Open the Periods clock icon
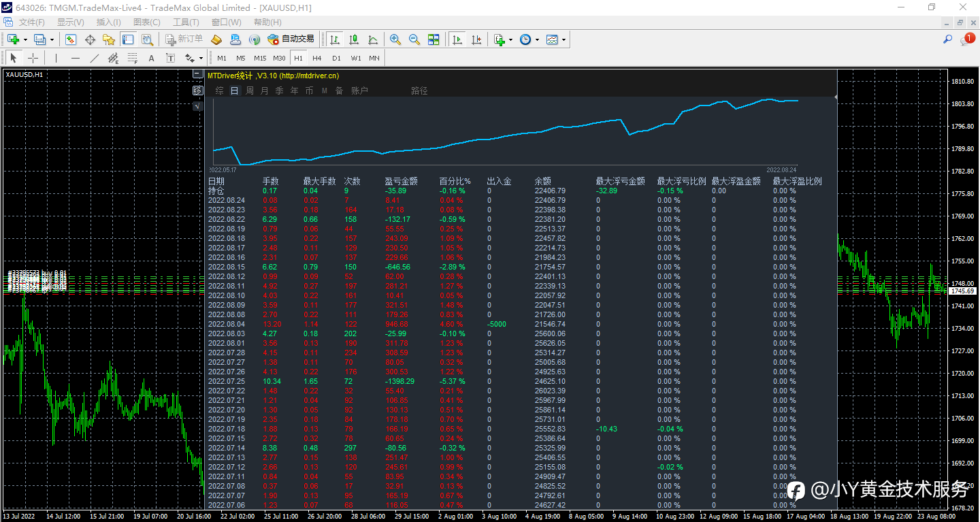This screenshot has height=522, width=980. click(x=525, y=39)
